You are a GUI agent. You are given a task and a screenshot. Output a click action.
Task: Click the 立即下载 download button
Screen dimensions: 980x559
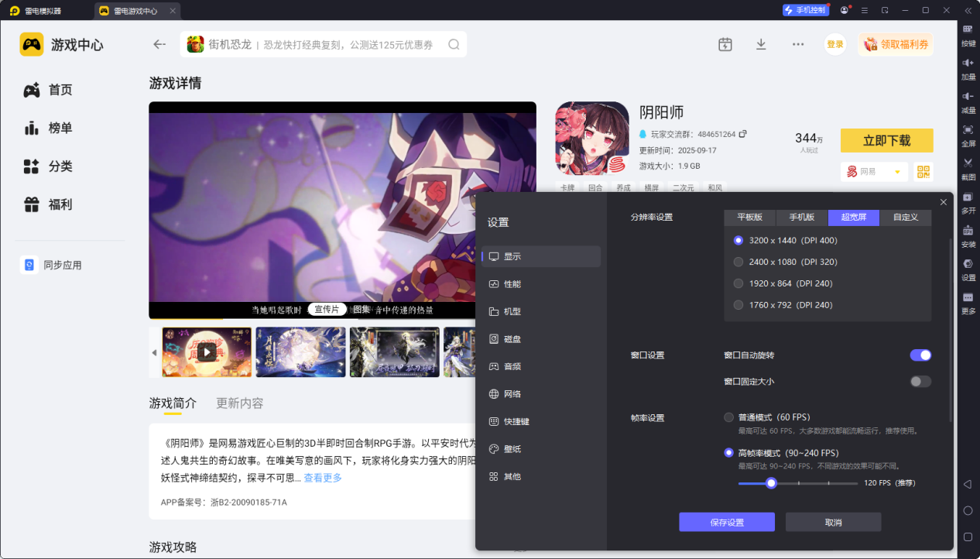point(886,140)
